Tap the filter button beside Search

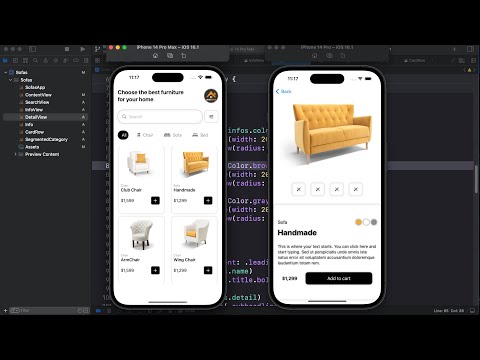(x=211, y=117)
